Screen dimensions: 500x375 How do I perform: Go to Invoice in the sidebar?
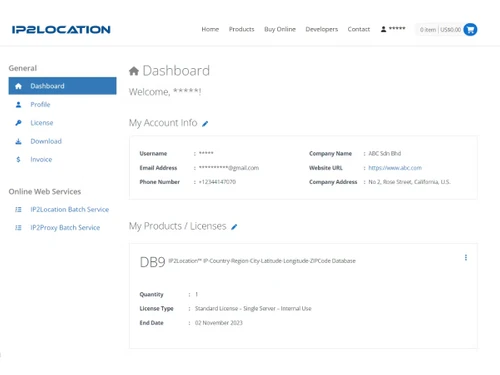pos(41,160)
